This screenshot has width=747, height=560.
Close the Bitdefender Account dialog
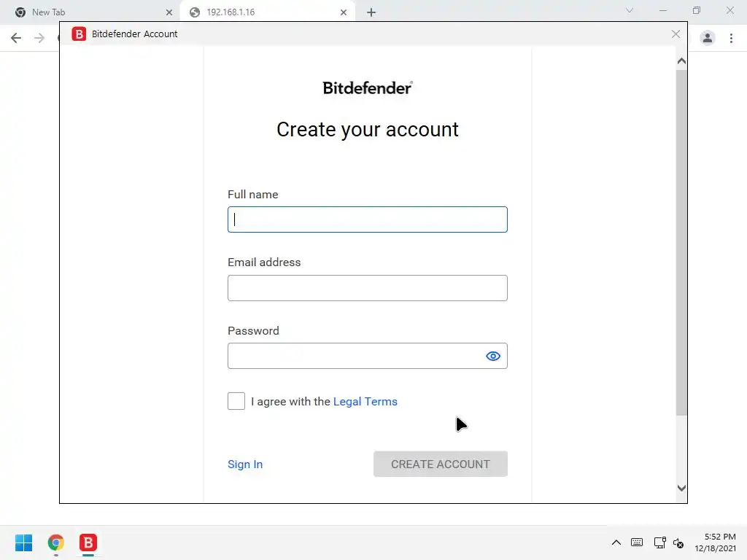coord(676,34)
